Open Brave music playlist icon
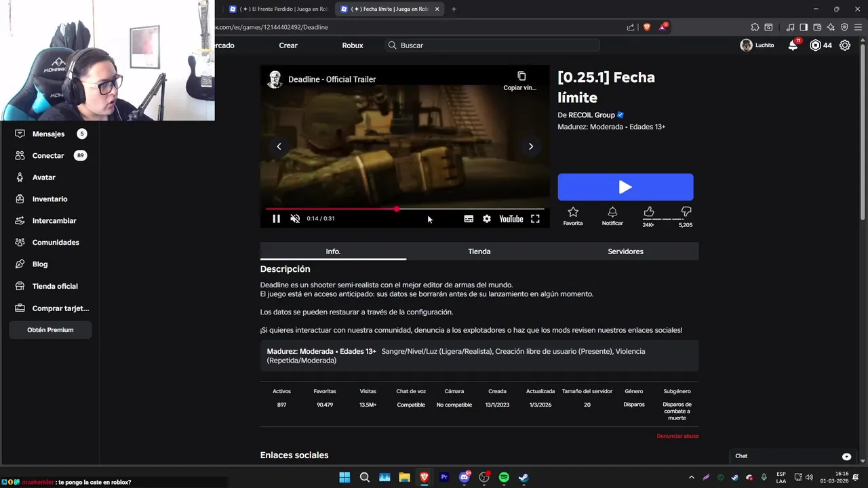The width and height of the screenshot is (868, 488). (x=790, y=27)
